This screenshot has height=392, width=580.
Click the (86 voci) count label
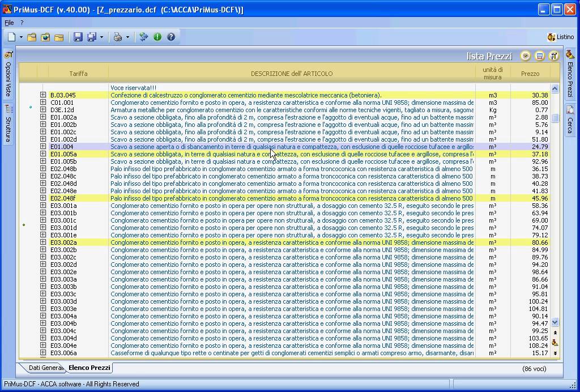pos(534,369)
